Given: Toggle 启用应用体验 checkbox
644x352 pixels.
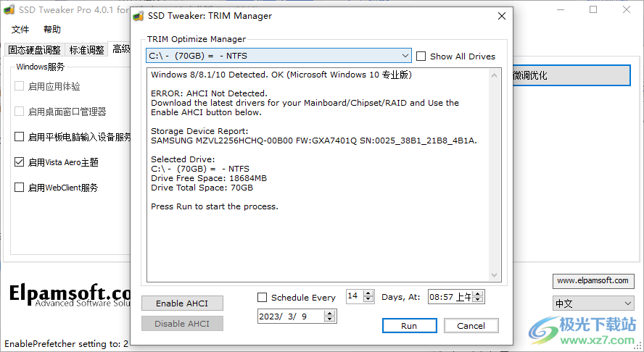Looking at the screenshot, I should point(20,86).
